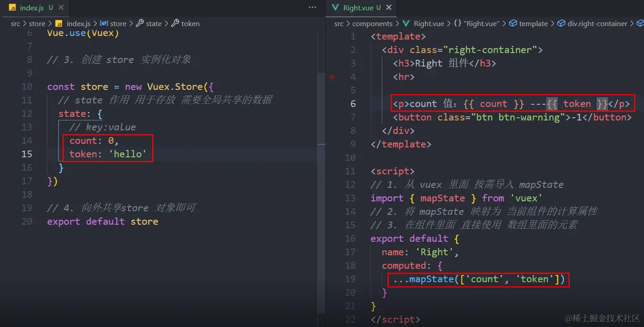The width and height of the screenshot is (644, 327).
Task: Click the 'export default store' line
Action: (x=103, y=221)
